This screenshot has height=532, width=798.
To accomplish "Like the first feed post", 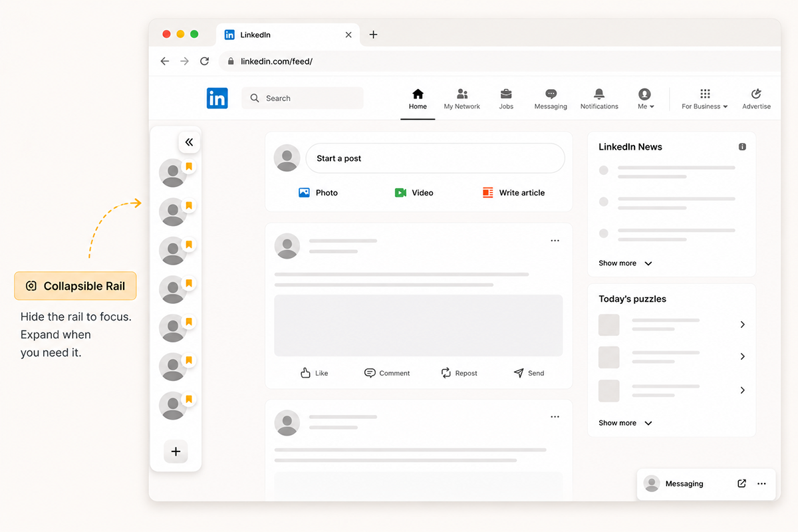I will click(314, 373).
